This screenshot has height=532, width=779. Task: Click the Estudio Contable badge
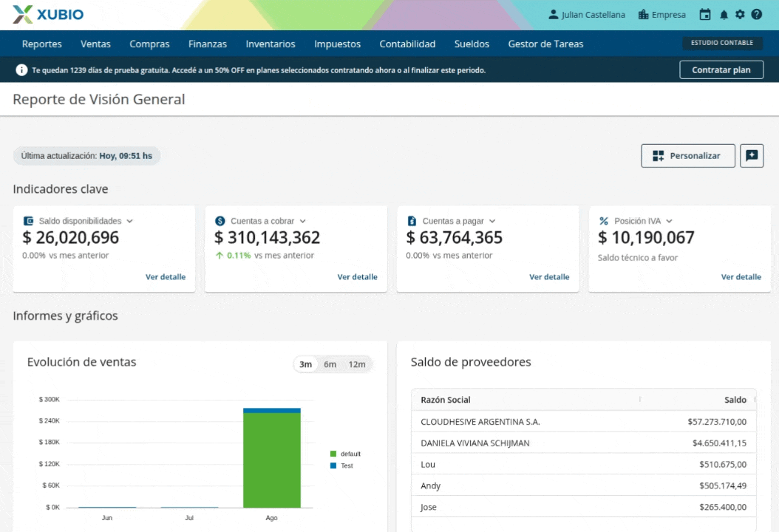pos(722,43)
